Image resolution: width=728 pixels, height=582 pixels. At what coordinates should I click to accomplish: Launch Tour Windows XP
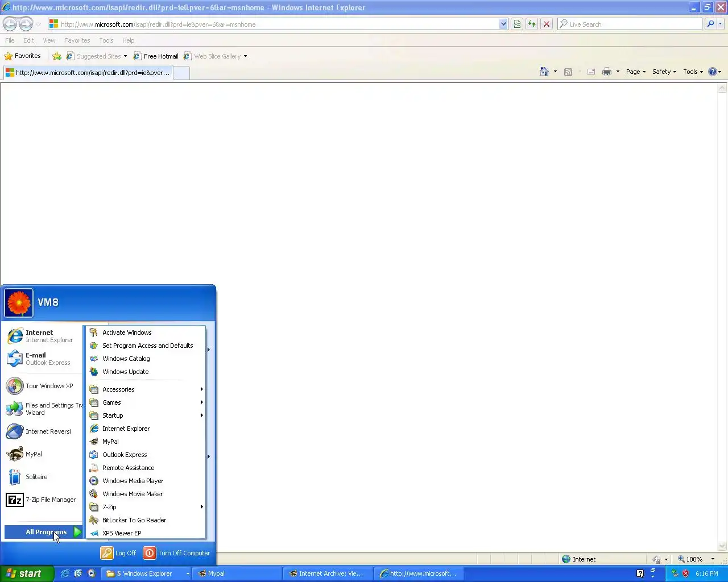[x=43, y=386]
